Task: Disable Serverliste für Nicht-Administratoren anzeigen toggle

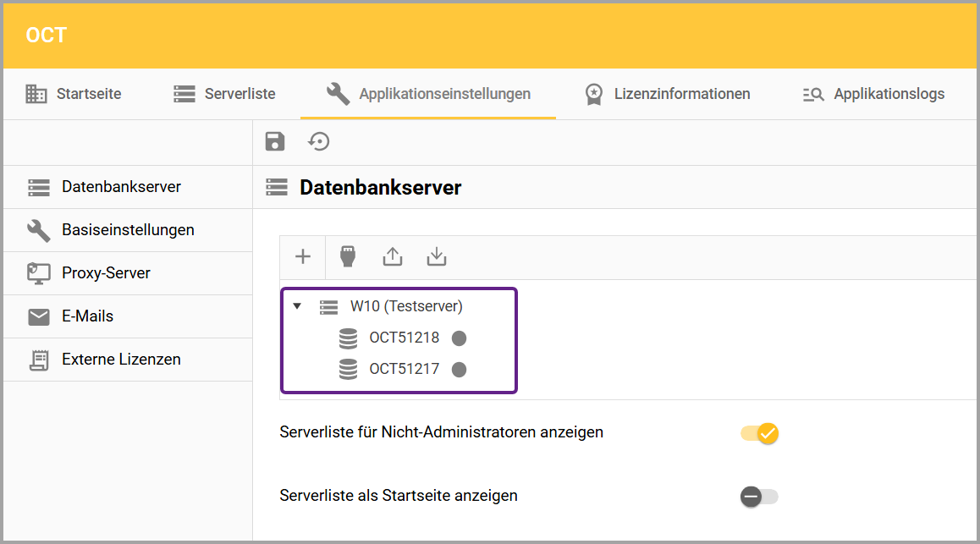Action: [x=760, y=433]
